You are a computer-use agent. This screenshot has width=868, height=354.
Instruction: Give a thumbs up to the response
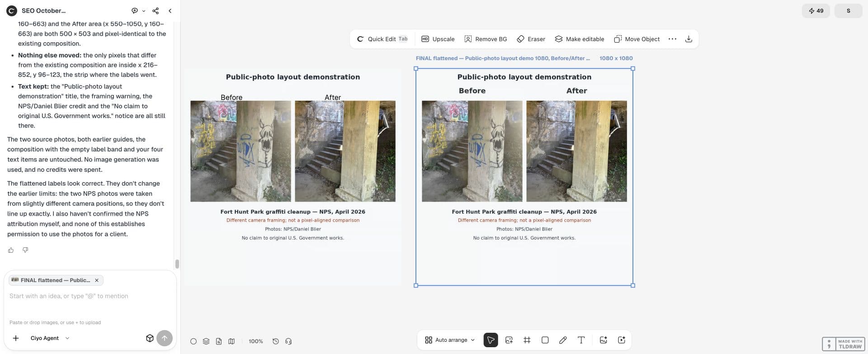click(11, 250)
